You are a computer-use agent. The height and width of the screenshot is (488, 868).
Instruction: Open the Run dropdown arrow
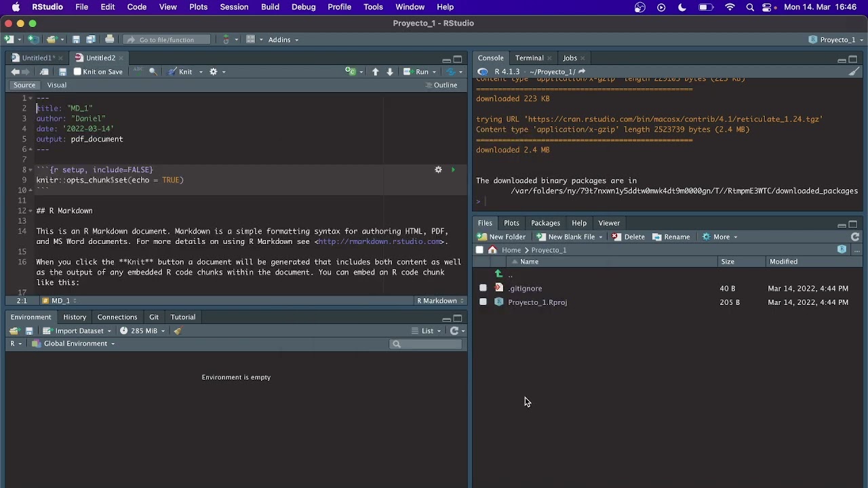(x=435, y=72)
